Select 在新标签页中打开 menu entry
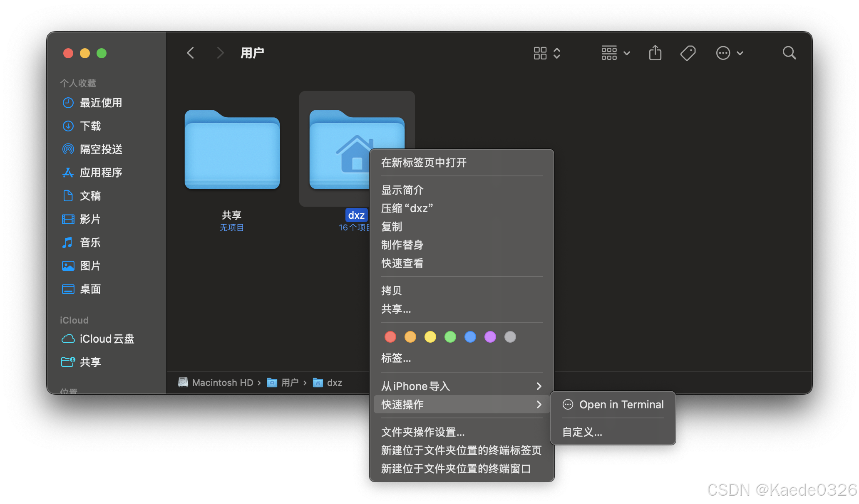This screenshot has width=859, height=504. [x=424, y=163]
